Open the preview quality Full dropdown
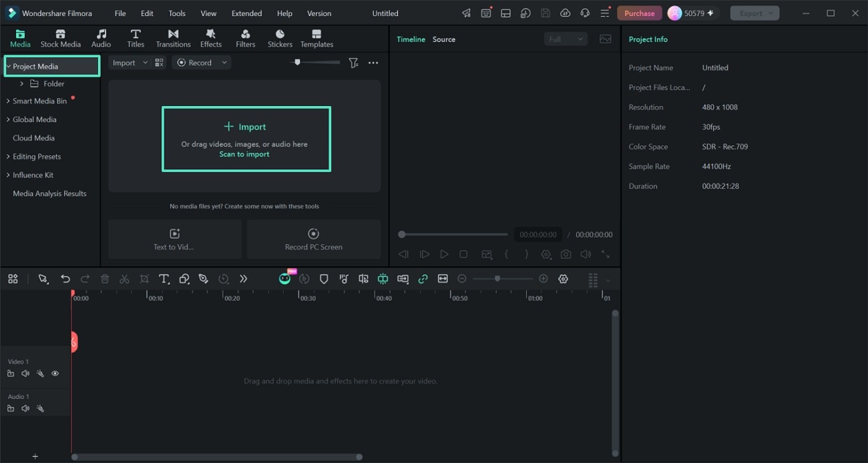The image size is (868, 463). pyautogui.click(x=566, y=39)
